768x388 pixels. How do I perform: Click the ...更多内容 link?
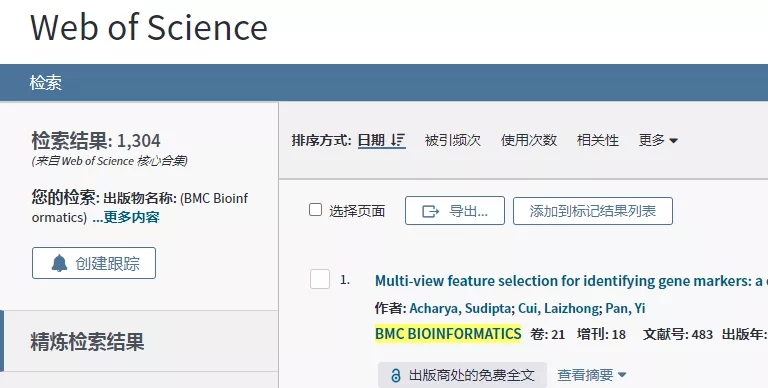126,217
